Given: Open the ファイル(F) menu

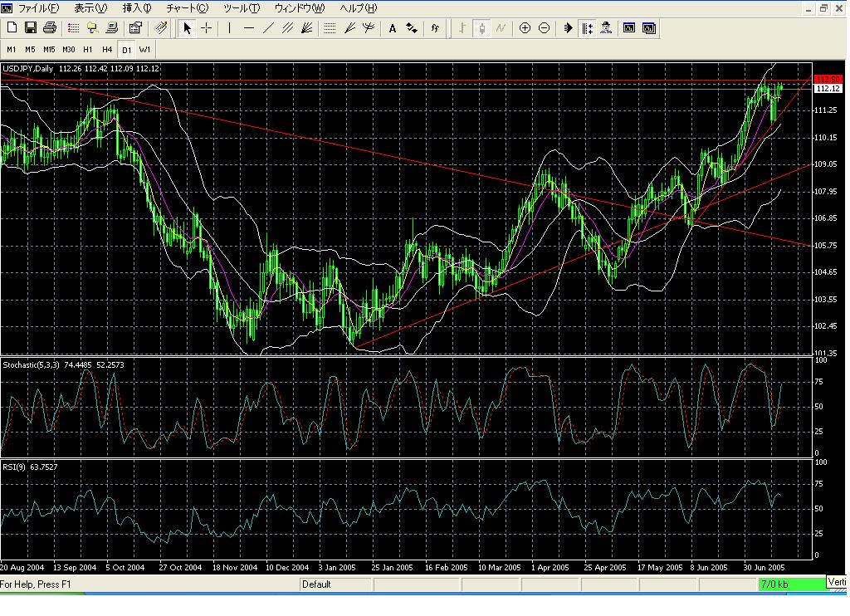Looking at the screenshot, I should (x=39, y=8).
